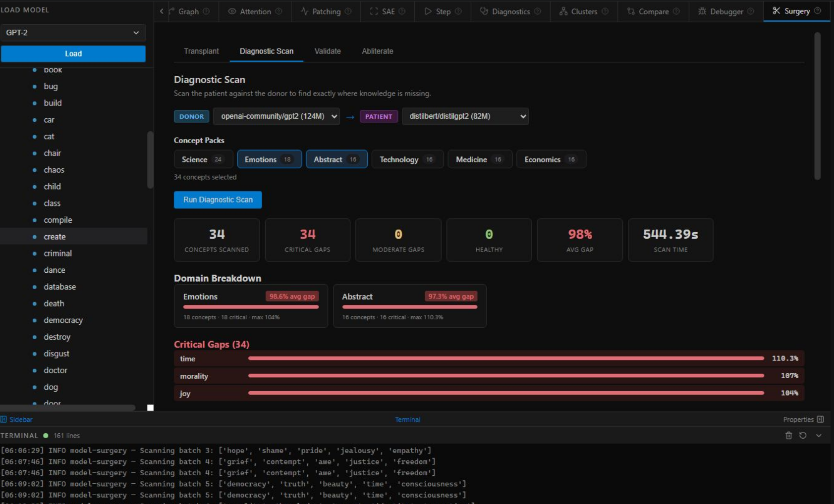
Task: Click the blue Load button
Action: coord(73,53)
